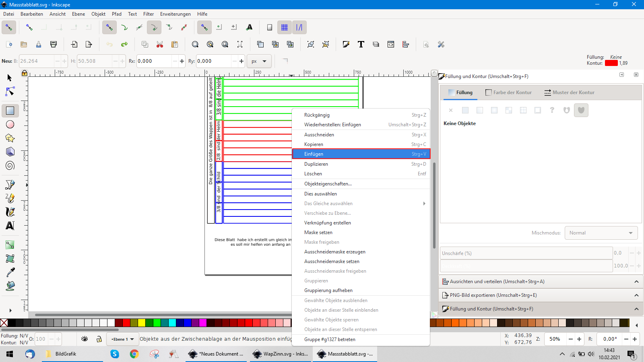Click the Node edit tool
Viewport: 644px width, 362px height.
pos(10,92)
